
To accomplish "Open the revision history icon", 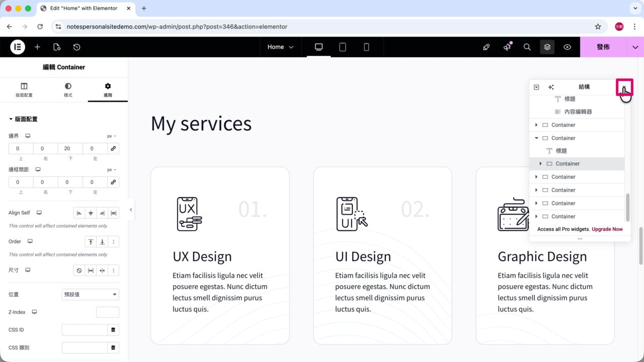I will pyautogui.click(x=76, y=47).
